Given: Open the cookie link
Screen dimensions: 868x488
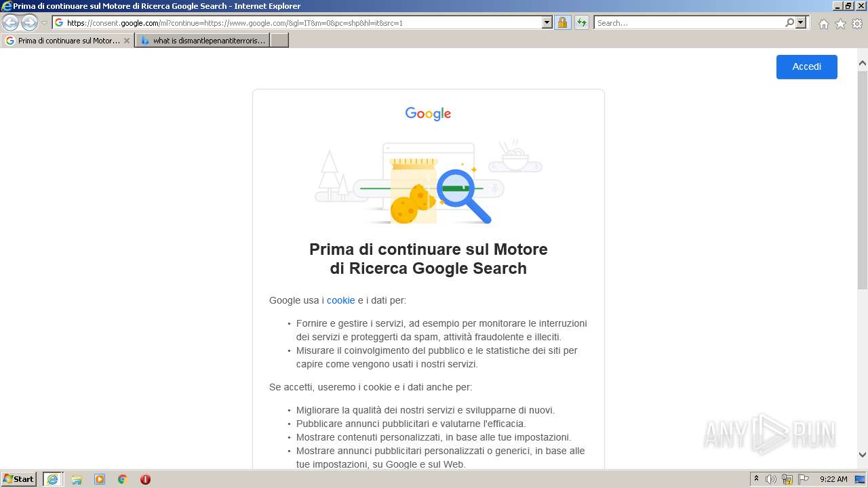Looking at the screenshot, I should 340,300.
